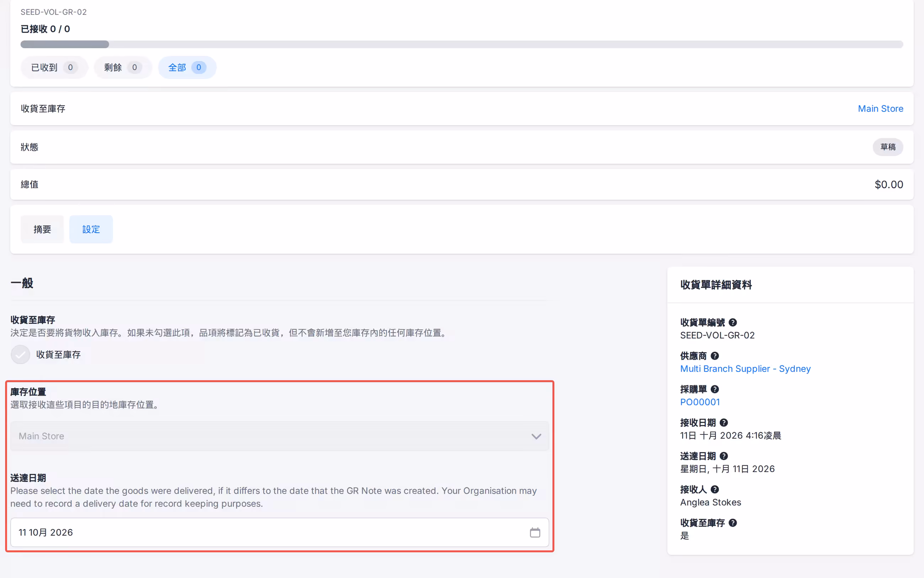This screenshot has height=578, width=924.
Task: Click help icon beside 收貨至庫存 in details panel
Action: click(x=732, y=523)
